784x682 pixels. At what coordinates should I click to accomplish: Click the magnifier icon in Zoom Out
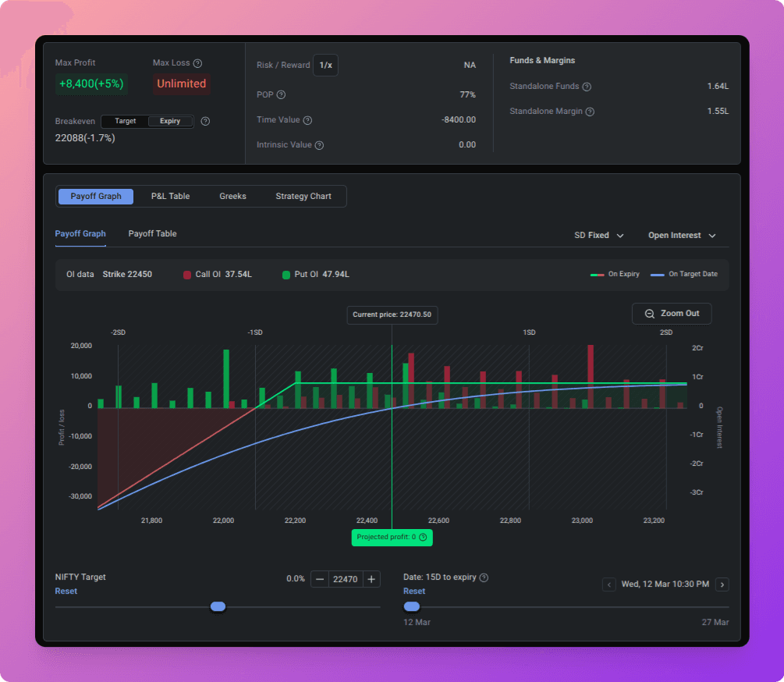click(x=649, y=314)
